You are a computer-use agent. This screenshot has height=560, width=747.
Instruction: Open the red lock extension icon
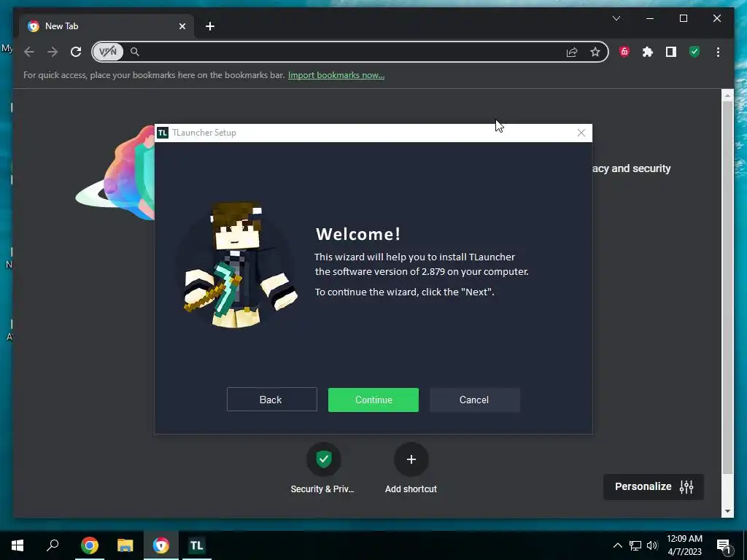point(624,52)
